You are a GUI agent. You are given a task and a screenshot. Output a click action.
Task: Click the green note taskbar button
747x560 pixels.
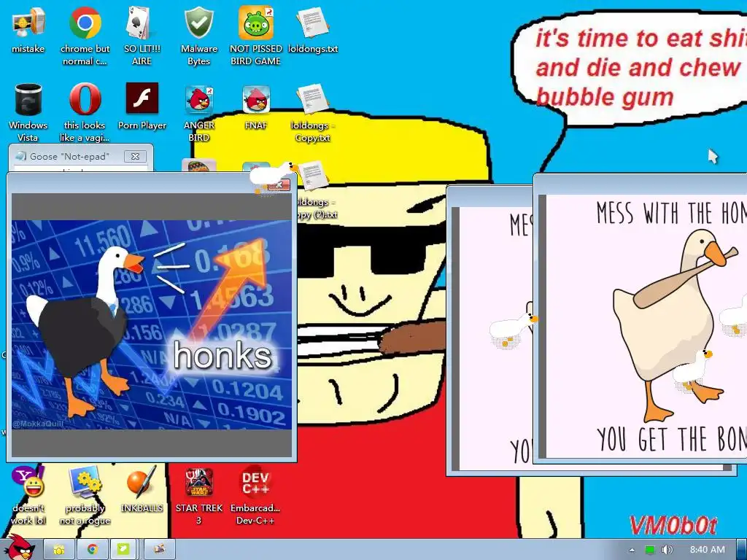[123, 550]
